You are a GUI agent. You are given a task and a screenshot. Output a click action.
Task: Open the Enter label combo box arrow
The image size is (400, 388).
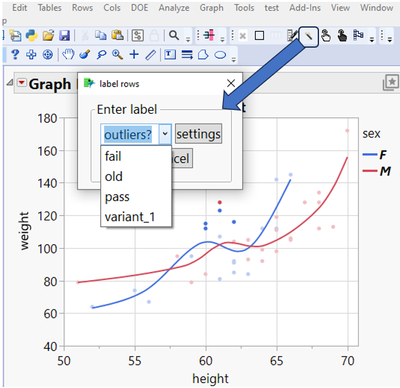tap(165, 134)
